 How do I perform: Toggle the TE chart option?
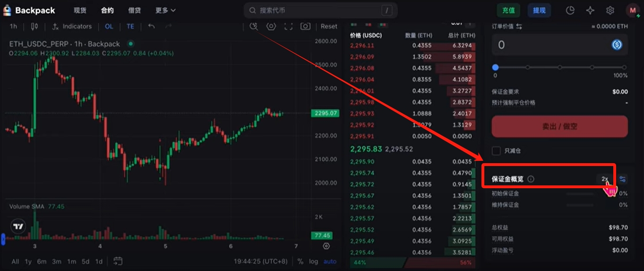click(130, 26)
